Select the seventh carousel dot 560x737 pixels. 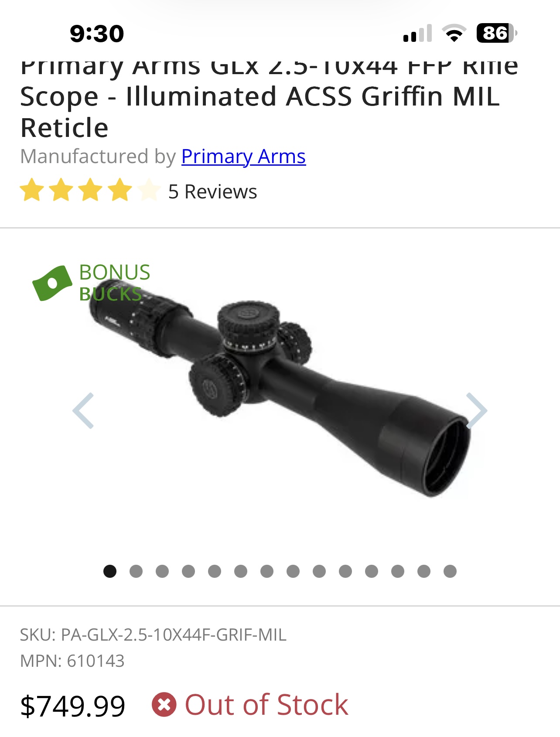pyautogui.click(x=267, y=571)
